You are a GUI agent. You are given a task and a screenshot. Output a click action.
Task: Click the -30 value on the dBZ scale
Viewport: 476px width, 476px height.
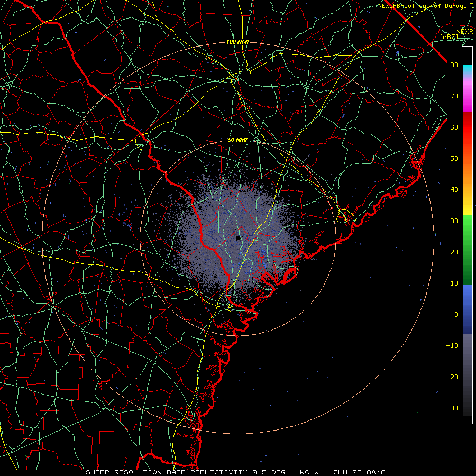coord(452,408)
